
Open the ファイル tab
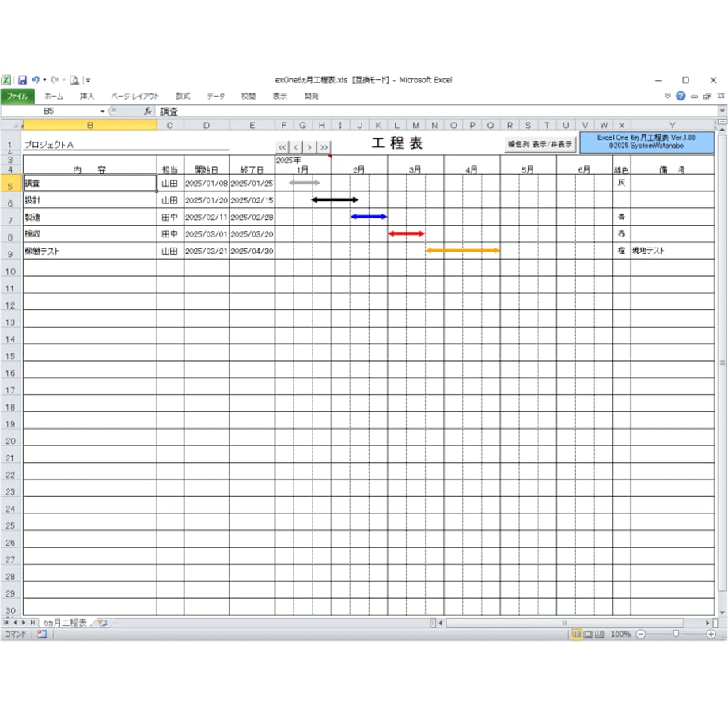tap(17, 96)
